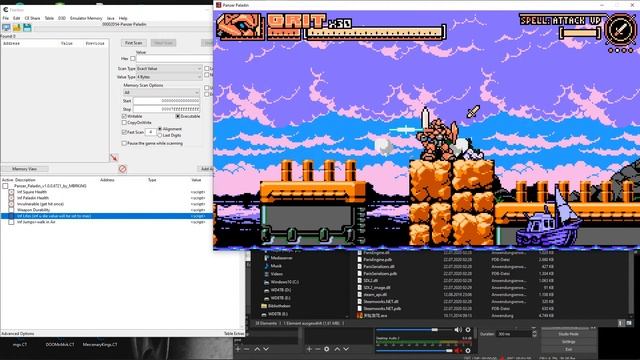Move the source down with the arrow in OBS
640x360 pixels.
[x=346, y=349]
